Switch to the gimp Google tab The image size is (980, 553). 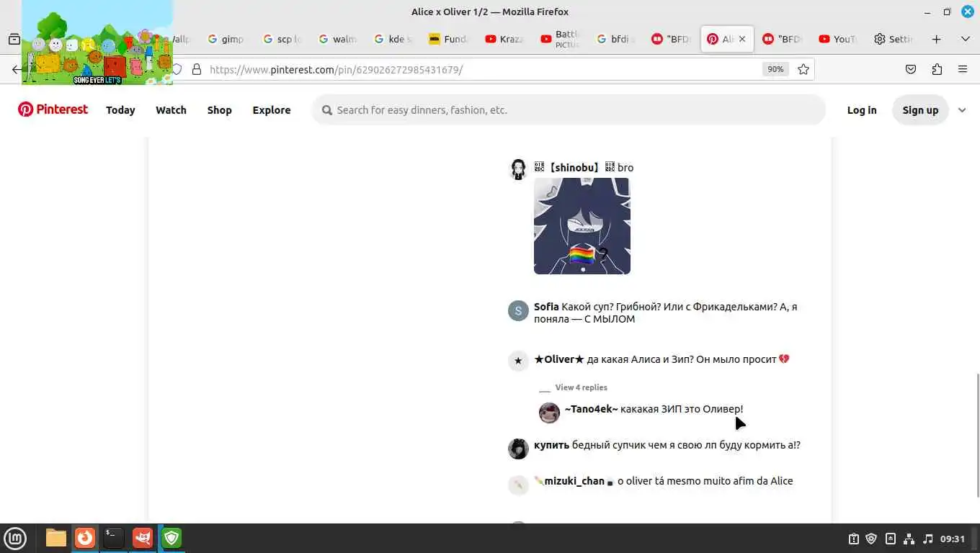click(225, 39)
